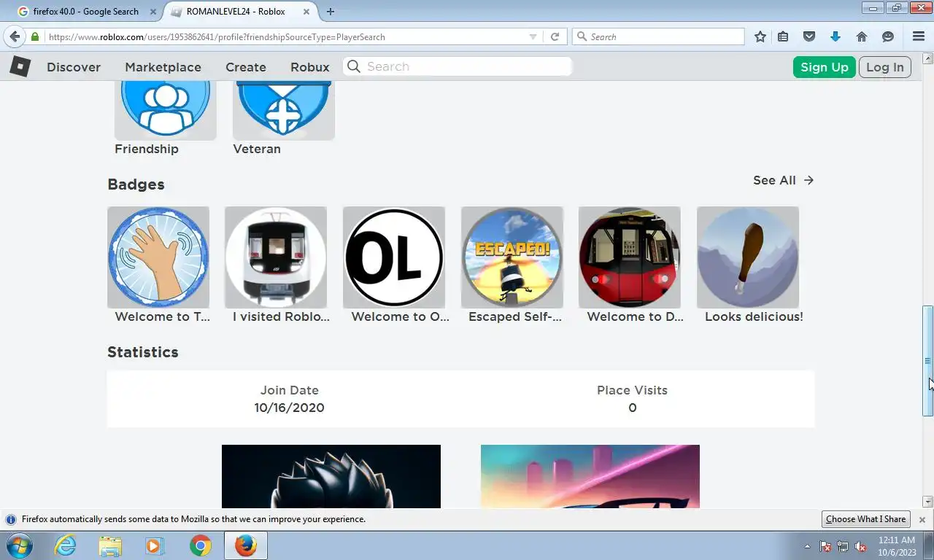
Task: Show hidden system tray icons
Action: click(807, 546)
